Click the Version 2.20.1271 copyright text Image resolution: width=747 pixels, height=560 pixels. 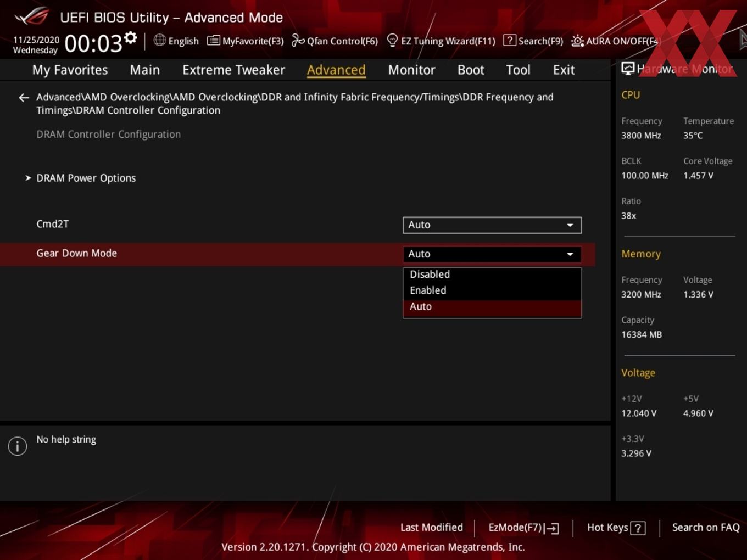pos(373,547)
